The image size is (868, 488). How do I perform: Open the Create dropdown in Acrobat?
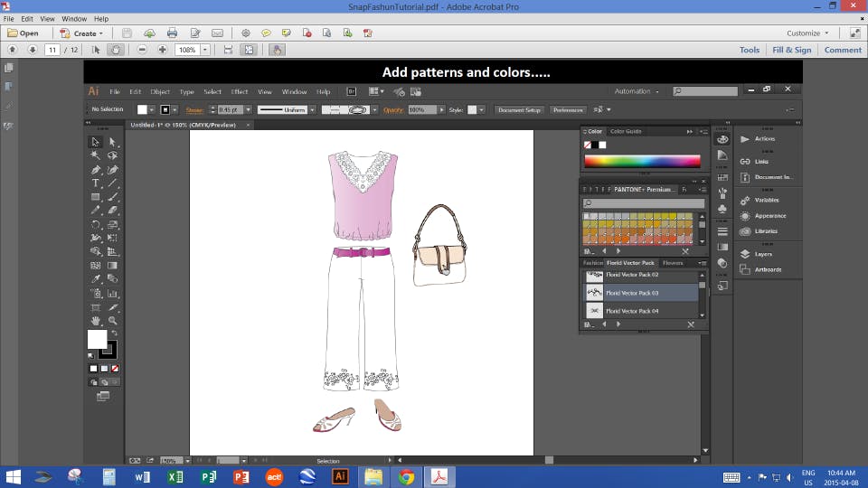click(81, 33)
